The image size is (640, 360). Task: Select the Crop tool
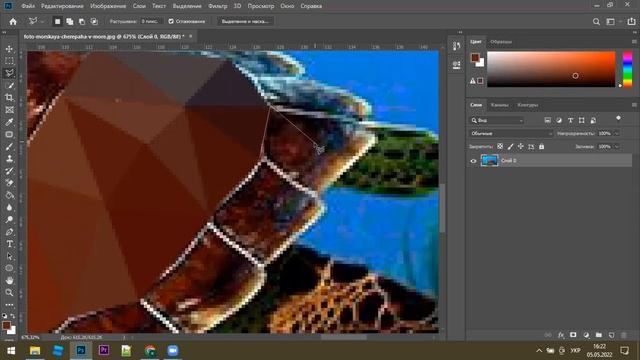click(x=9, y=98)
